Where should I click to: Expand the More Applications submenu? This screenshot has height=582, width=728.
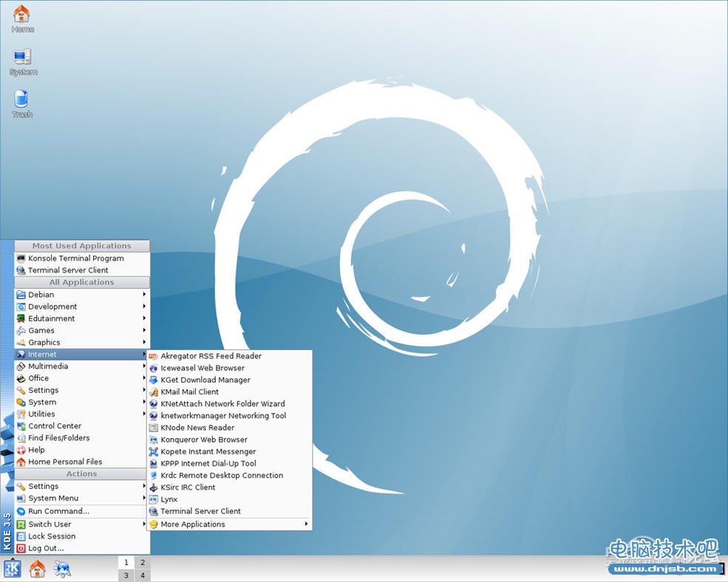(192, 524)
